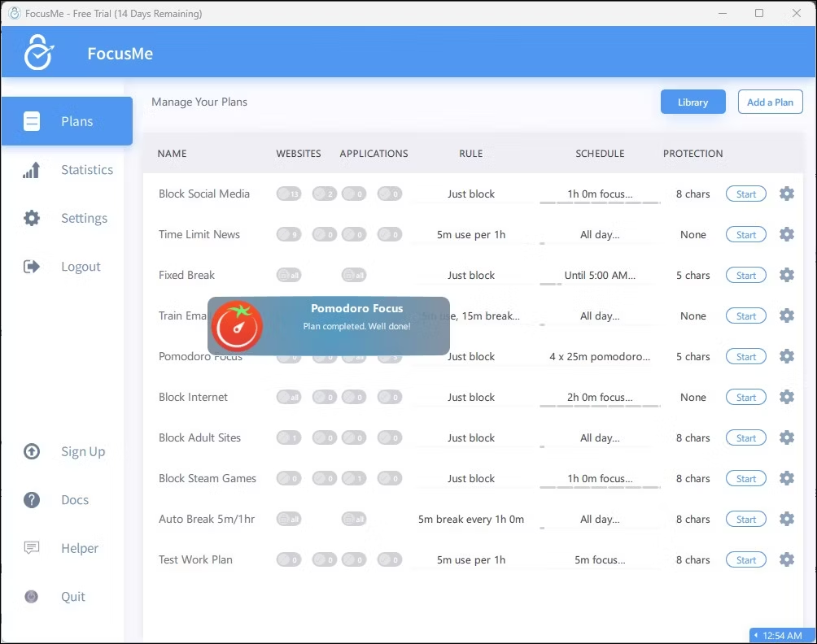The image size is (817, 644).
Task: Quit the app using the Quit icon
Action: point(32,597)
